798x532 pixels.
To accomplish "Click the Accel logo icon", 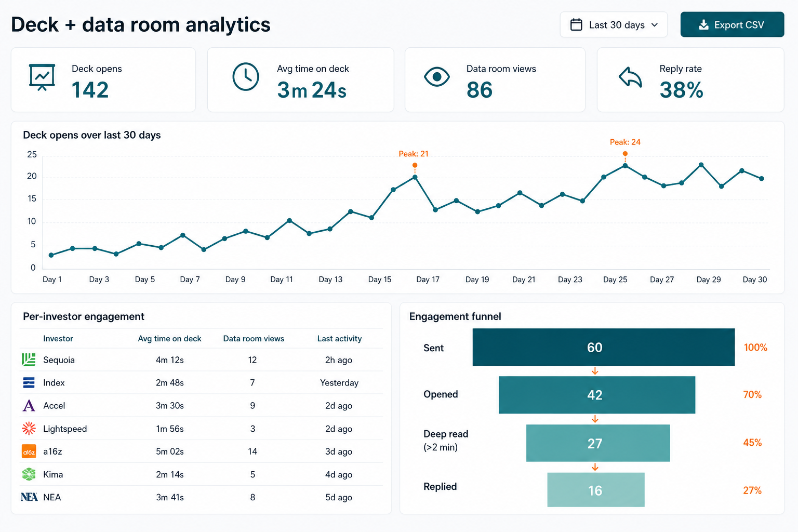I will (x=29, y=406).
